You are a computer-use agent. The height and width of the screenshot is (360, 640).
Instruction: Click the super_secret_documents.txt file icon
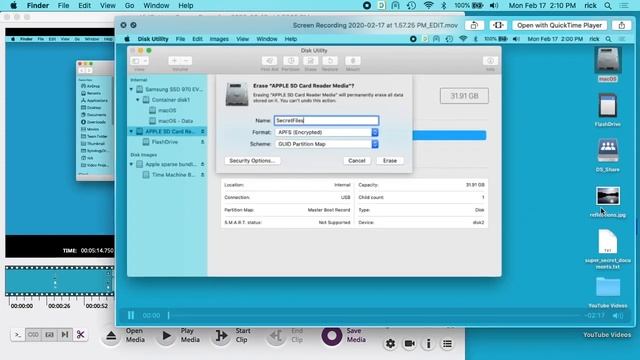point(607,241)
